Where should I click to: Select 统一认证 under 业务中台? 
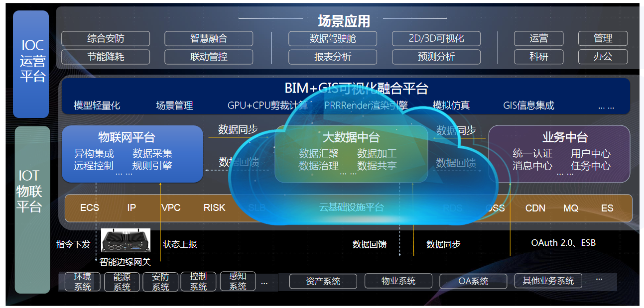tap(532, 154)
